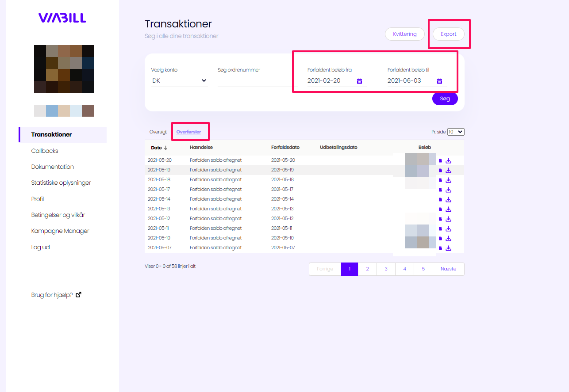Open calendar for Forfaldent beløb til
This screenshot has width=569, height=392.
pyautogui.click(x=440, y=81)
